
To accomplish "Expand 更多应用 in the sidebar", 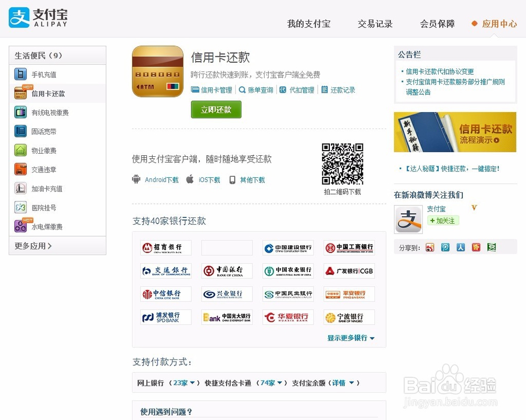I will [x=33, y=246].
